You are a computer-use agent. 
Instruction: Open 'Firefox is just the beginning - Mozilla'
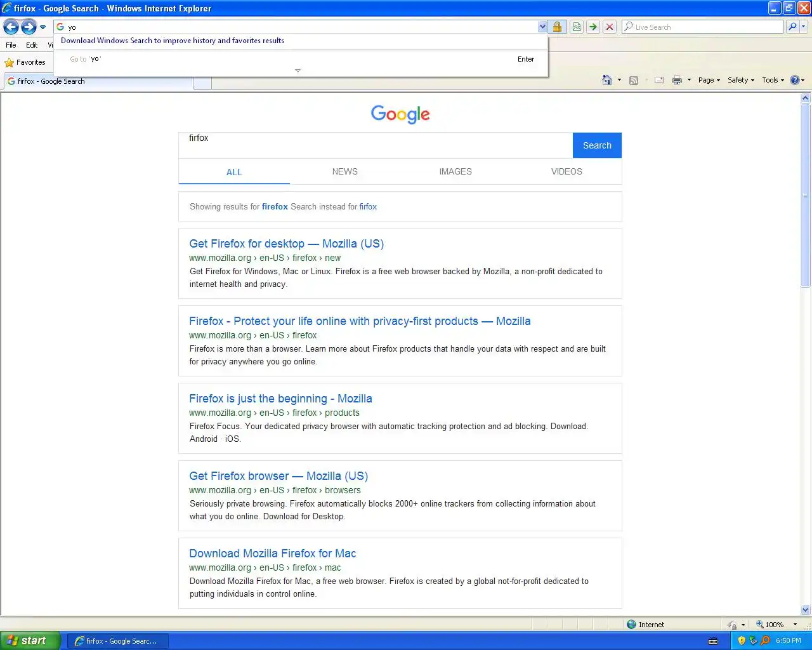280,399
